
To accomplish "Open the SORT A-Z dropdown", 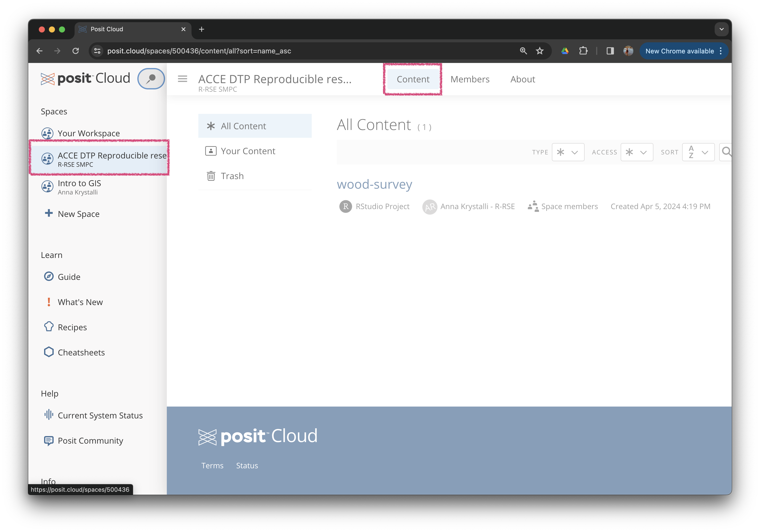I will pyautogui.click(x=699, y=152).
